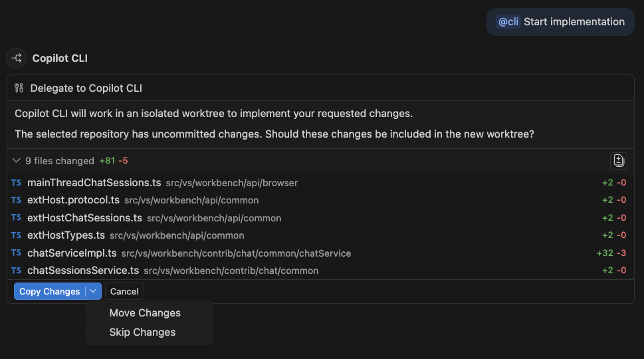Open the Copy Changes dropdown arrow
Viewport: 644px width, 359px height.
[x=94, y=291]
